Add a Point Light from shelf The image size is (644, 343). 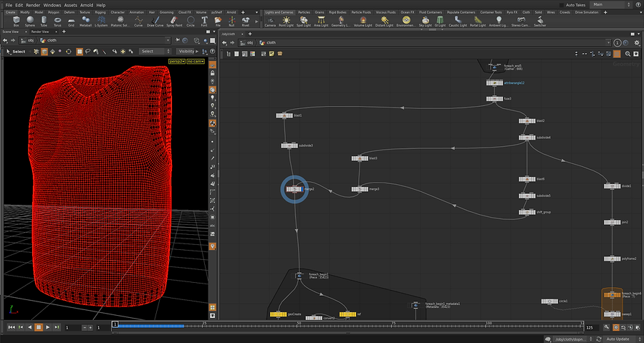(287, 21)
